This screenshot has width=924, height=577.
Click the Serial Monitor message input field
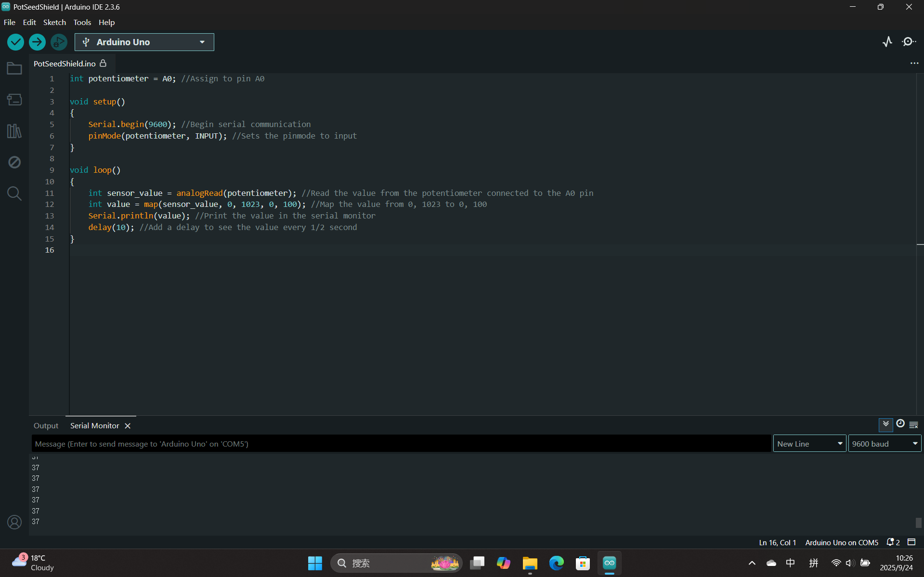pos(401,444)
